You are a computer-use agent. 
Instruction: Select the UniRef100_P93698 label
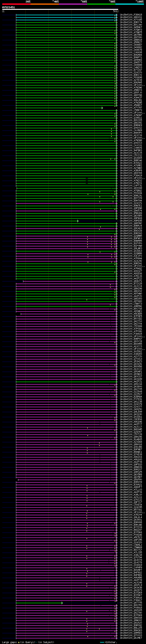tap(131, 77)
